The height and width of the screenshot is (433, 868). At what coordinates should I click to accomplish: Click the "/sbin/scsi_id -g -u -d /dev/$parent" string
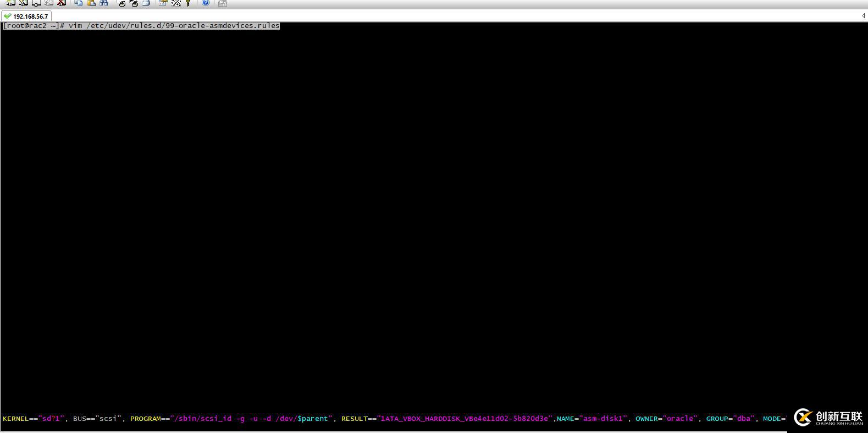(x=252, y=419)
